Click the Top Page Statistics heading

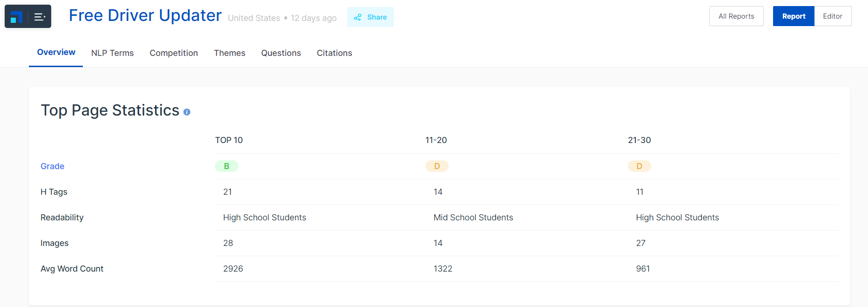110,110
